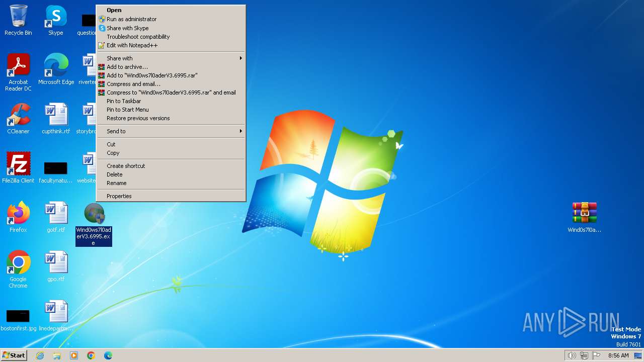Expand the Send to submenu
The height and width of the screenshot is (362, 644).
pos(171,131)
